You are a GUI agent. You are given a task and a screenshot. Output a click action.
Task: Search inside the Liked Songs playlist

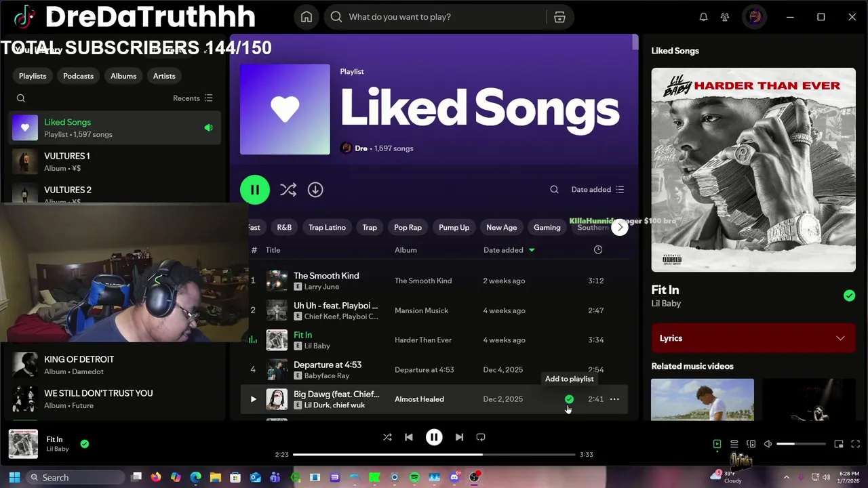554,190
